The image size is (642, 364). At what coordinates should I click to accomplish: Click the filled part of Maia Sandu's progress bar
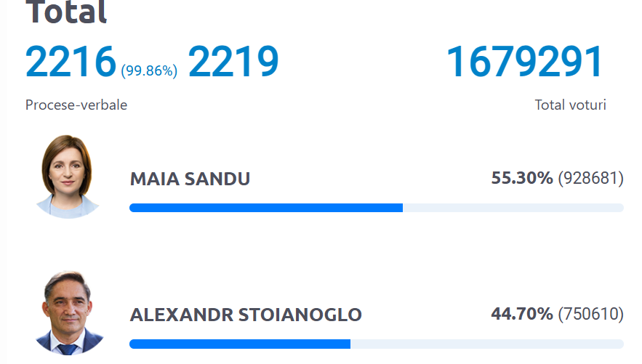(265, 208)
